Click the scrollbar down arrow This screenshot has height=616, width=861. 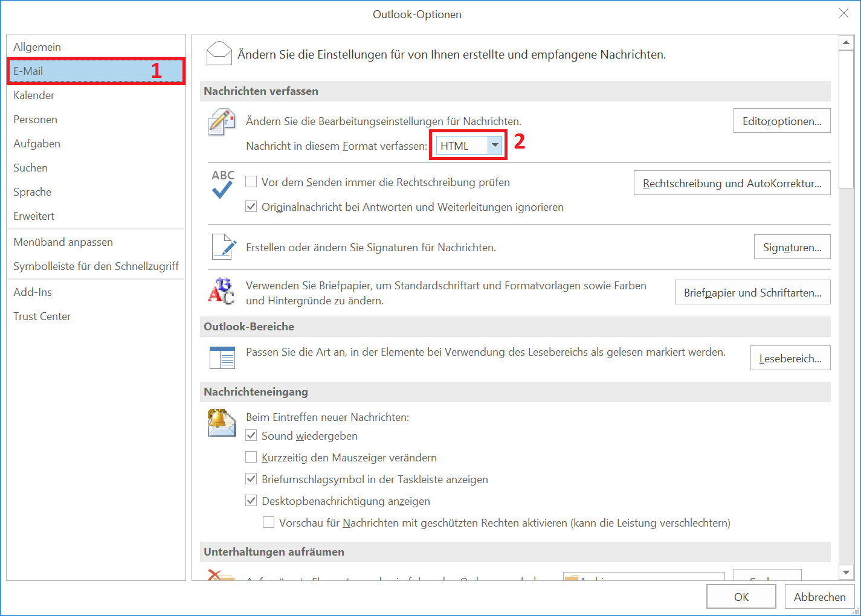click(x=846, y=572)
